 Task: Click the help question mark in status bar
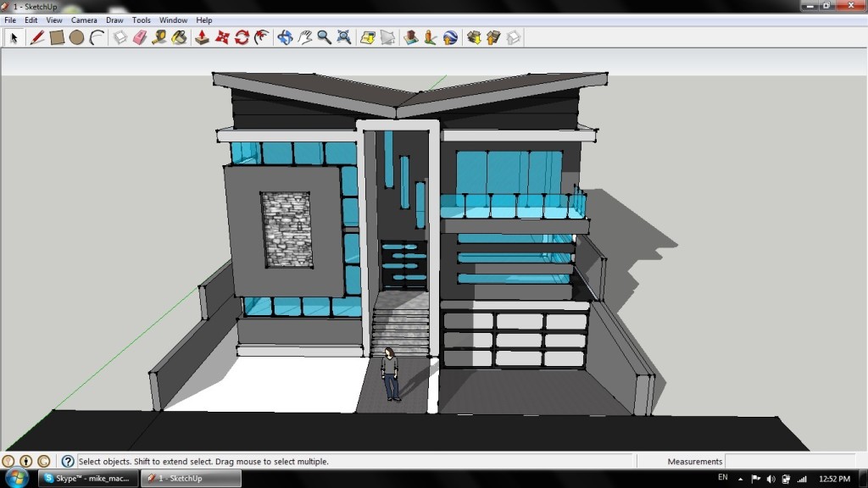click(x=66, y=461)
